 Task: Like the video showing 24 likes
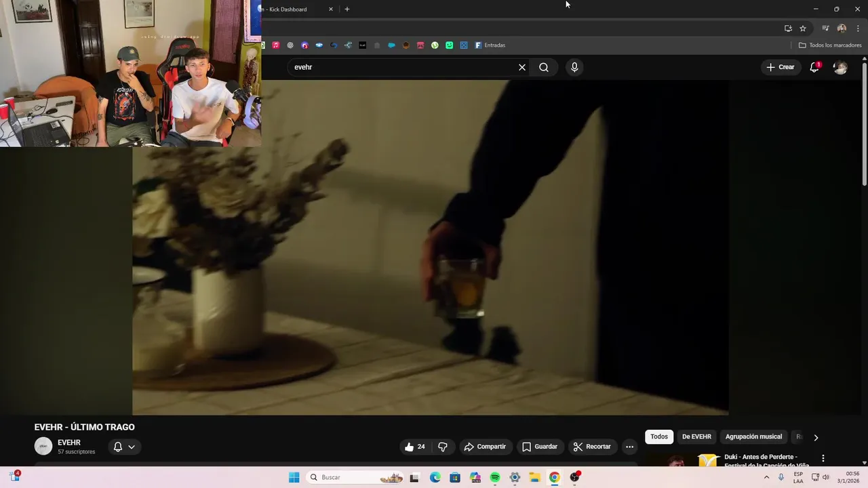pos(415,447)
